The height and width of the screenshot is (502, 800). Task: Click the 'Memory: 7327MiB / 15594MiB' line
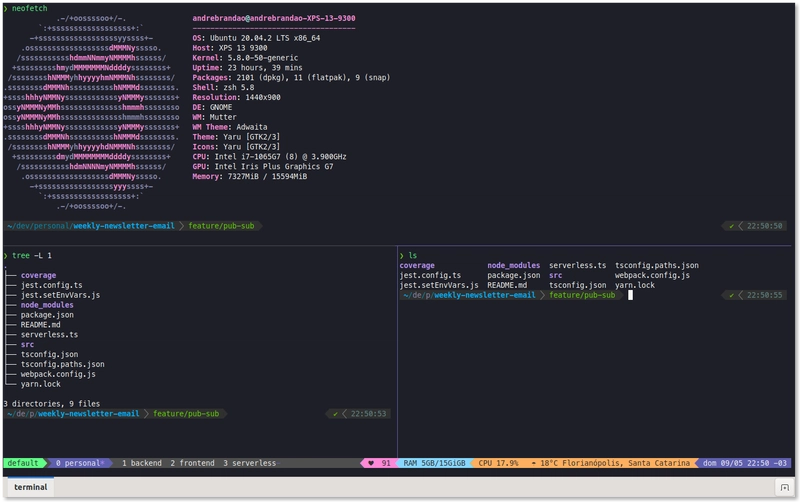pos(249,177)
